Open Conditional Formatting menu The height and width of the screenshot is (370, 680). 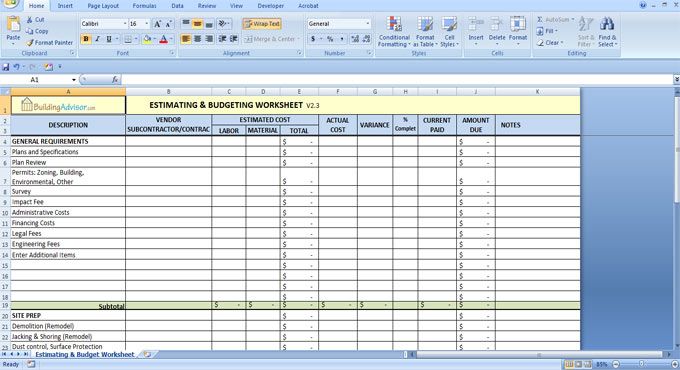click(x=394, y=32)
